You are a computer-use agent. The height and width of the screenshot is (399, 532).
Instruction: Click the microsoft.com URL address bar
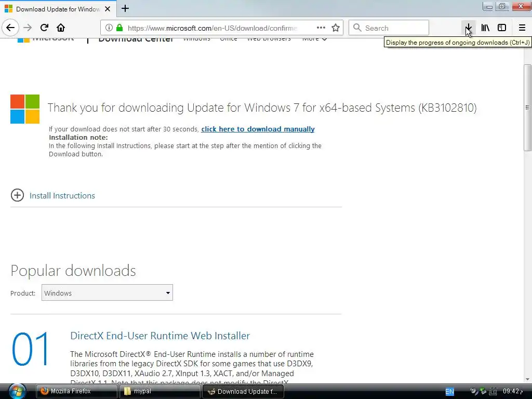tap(212, 28)
